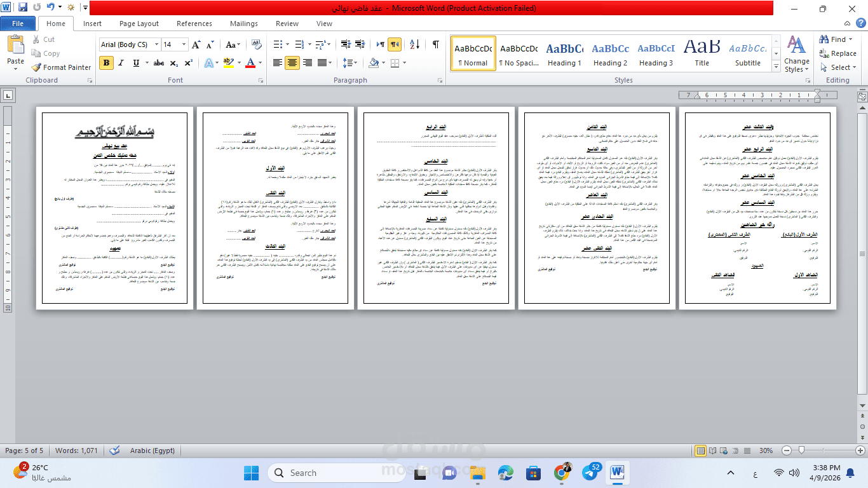Save document from Quick Access Toolbar
Image resolution: width=868 pixels, height=488 pixels.
point(23,8)
